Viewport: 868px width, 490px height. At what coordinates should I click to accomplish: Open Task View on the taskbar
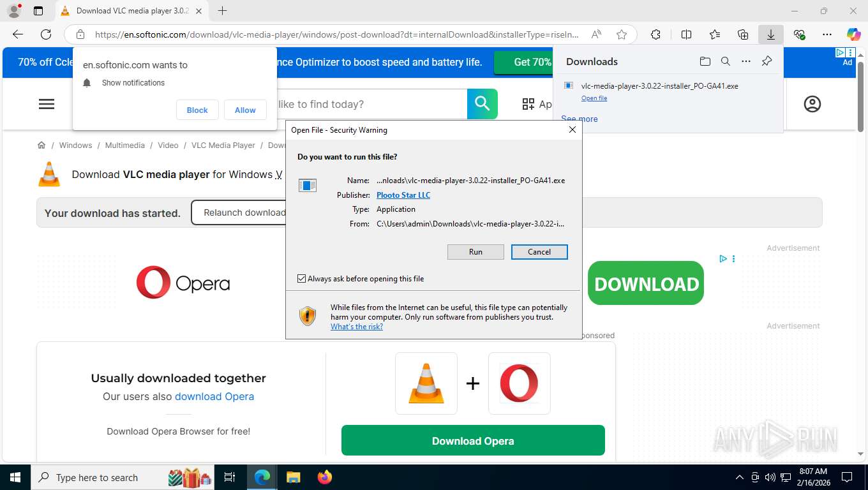tap(230, 477)
